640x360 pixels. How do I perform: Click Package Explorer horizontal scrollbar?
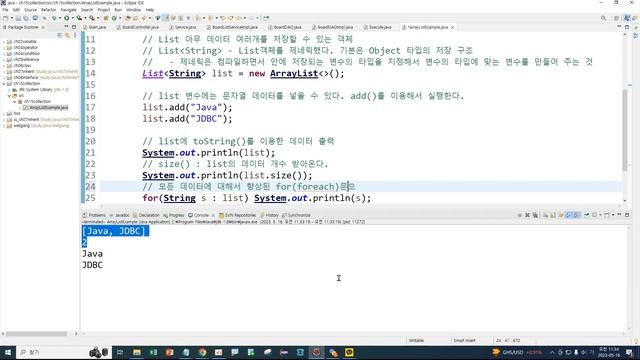[x=36, y=334]
